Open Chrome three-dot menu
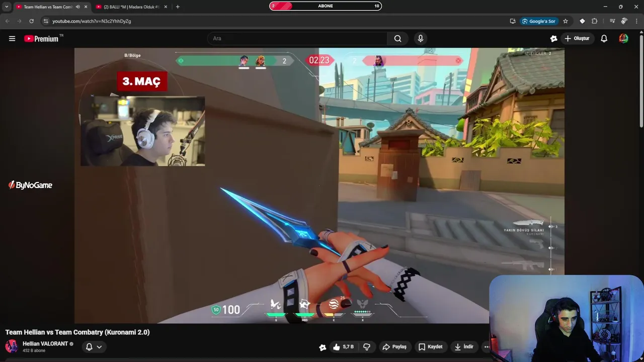The height and width of the screenshot is (362, 644). (x=636, y=21)
